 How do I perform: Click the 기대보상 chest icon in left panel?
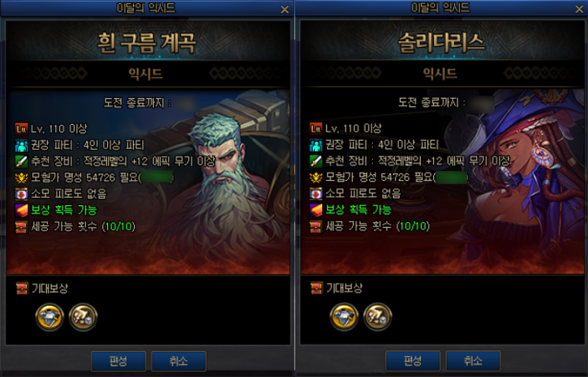tap(22, 289)
